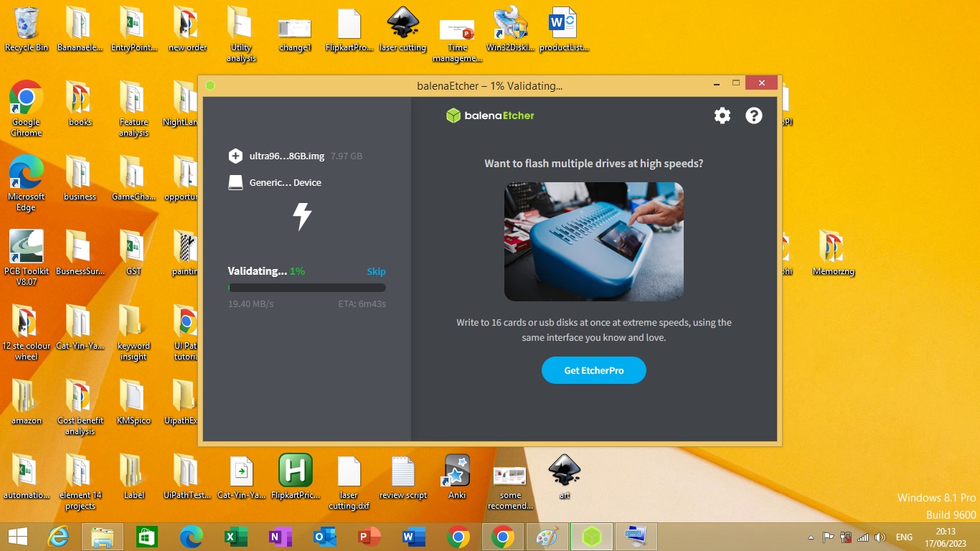Select the Memorzng folder
The image size is (980, 551).
coord(833,253)
